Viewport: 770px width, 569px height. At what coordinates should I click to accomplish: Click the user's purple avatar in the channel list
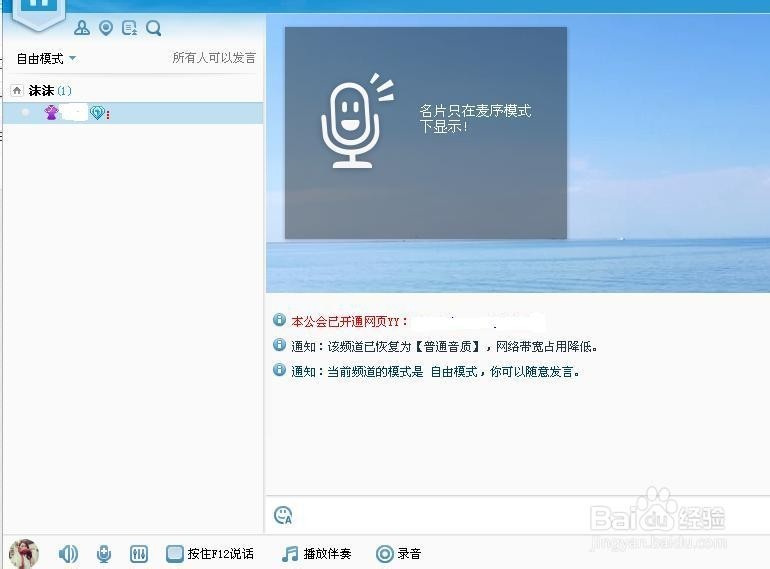[51, 113]
